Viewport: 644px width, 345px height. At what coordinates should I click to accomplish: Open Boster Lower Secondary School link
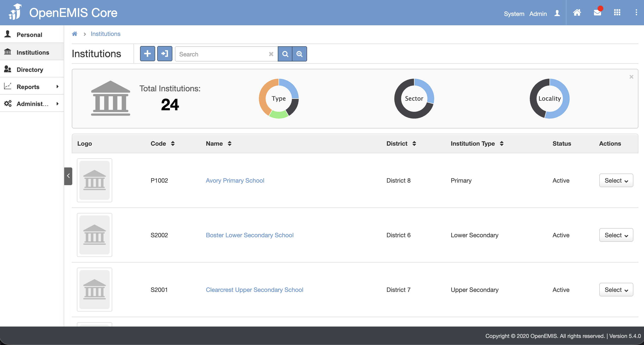tap(249, 235)
